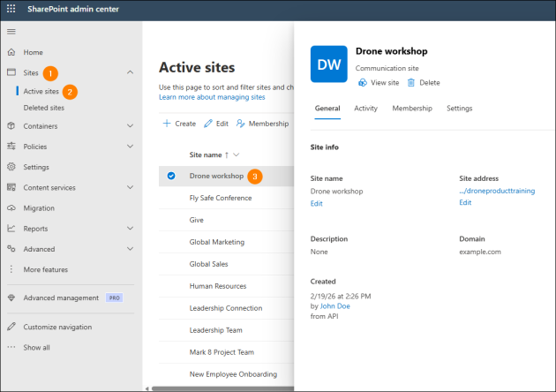
Task: Switch to the General tab
Action: tap(327, 109)
